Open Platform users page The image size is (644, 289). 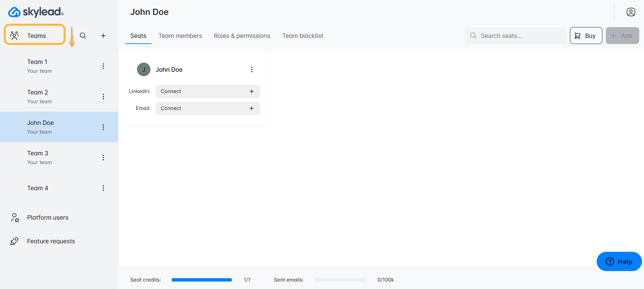(48, 218)
